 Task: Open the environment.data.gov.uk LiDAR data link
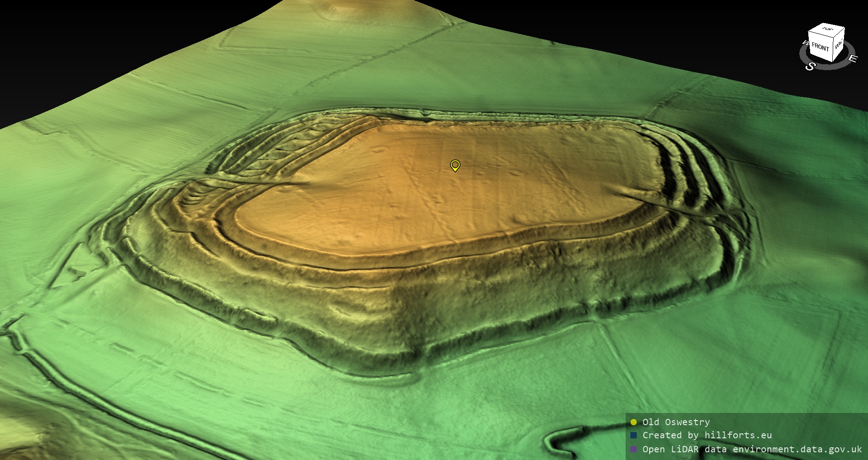(752, 449)
